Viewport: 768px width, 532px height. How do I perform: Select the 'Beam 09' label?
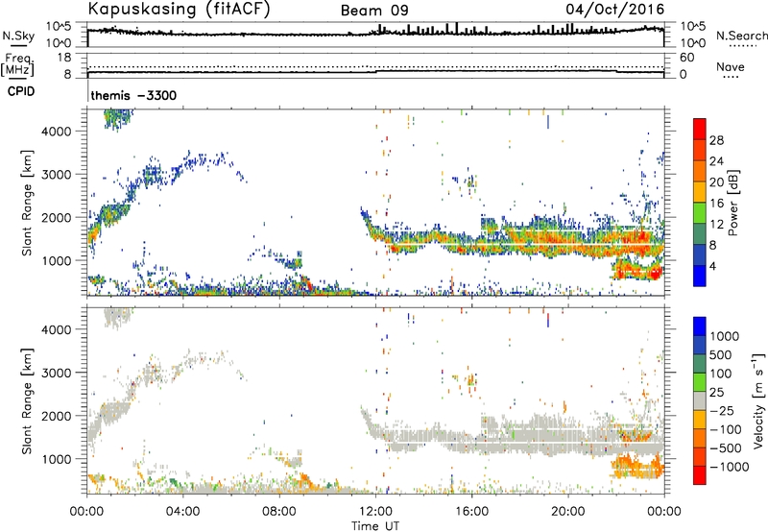(x=374, y=11)
